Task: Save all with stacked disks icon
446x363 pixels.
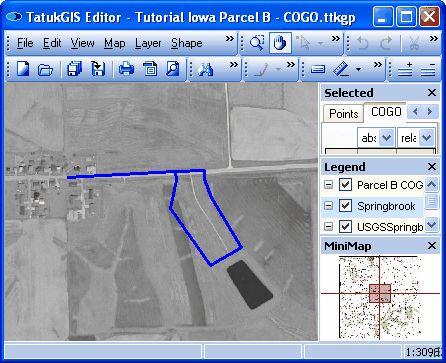Action: [x=74, y=69]
